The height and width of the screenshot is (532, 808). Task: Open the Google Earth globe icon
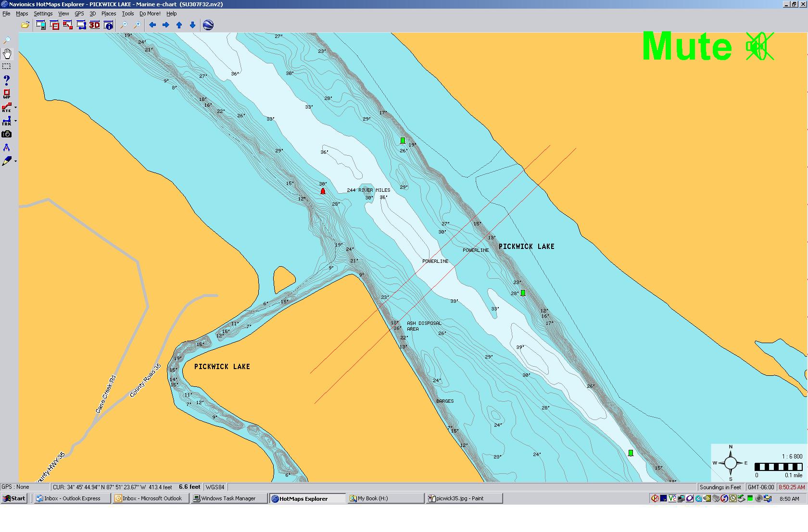[208, 25]
